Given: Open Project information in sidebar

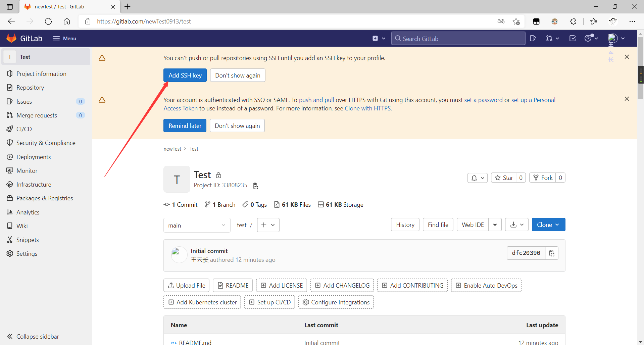Looking at the screenshot, I should (41, 73).
